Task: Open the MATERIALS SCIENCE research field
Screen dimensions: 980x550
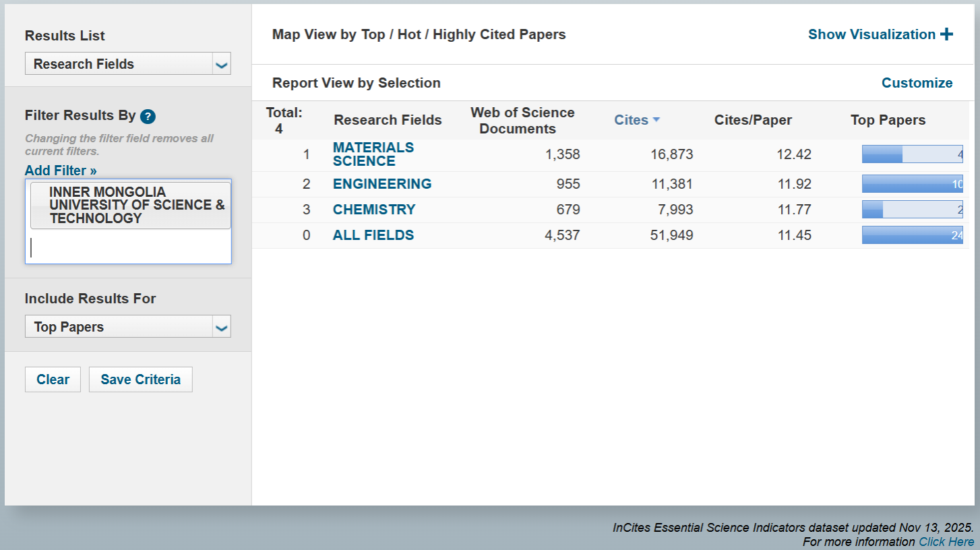Action: point(373,154)
